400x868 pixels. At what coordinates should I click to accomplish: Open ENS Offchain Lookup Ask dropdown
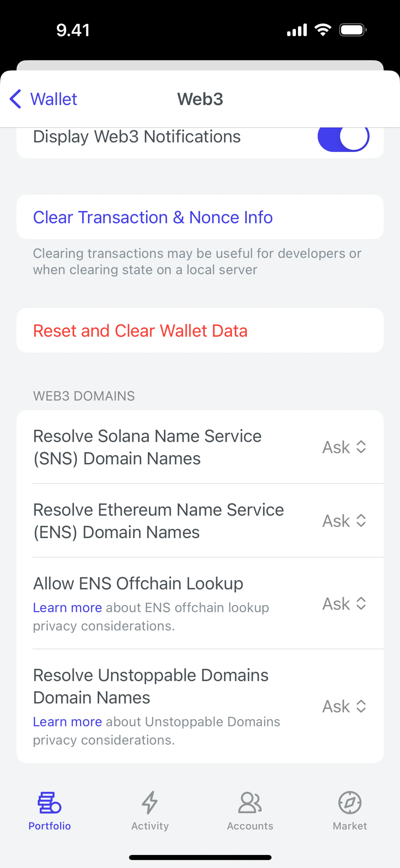click(x=344, y=604)
